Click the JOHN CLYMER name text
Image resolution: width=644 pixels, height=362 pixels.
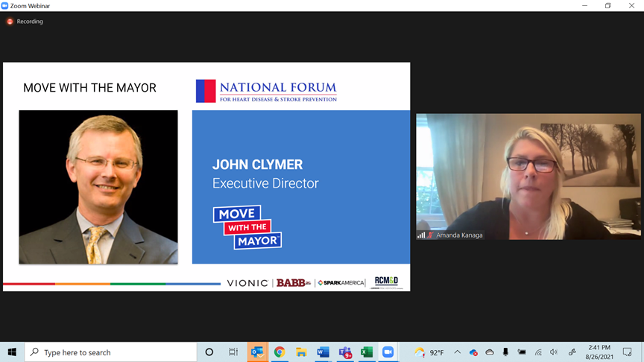[257, 165]
